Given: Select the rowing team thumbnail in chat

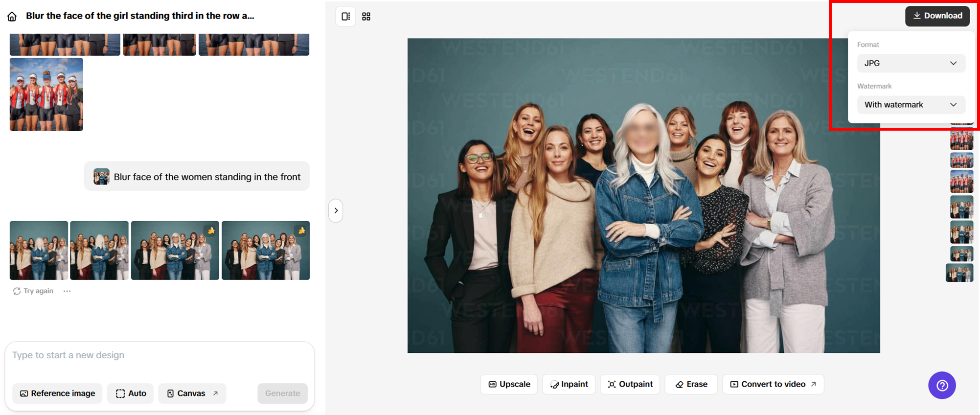Looking at the screenshot, I should coord(46,94).
